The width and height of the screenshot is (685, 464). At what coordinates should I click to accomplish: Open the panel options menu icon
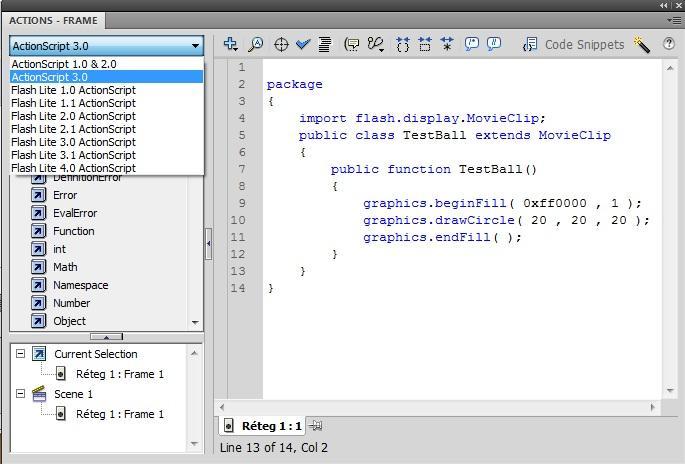coord(675,20)
